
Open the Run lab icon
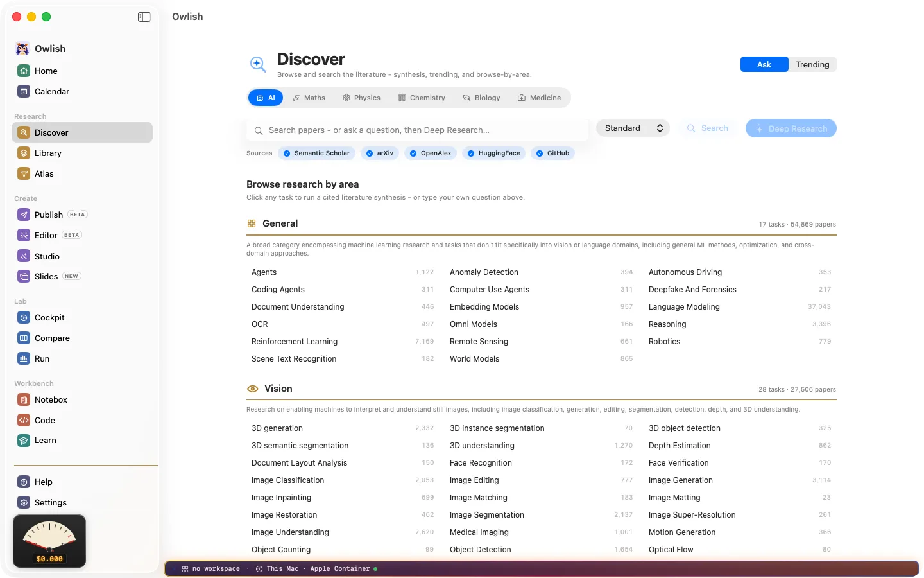click(x=24, y=358)
